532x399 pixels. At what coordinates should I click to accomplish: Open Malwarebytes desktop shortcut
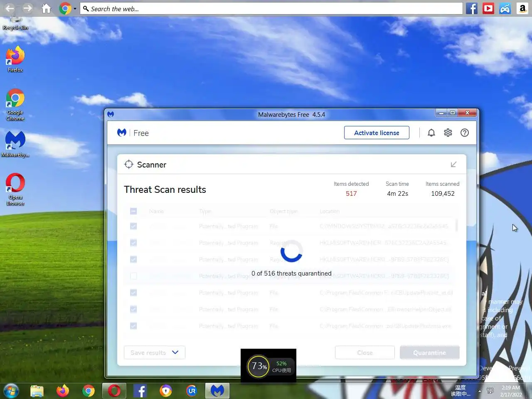pos(15,144)
